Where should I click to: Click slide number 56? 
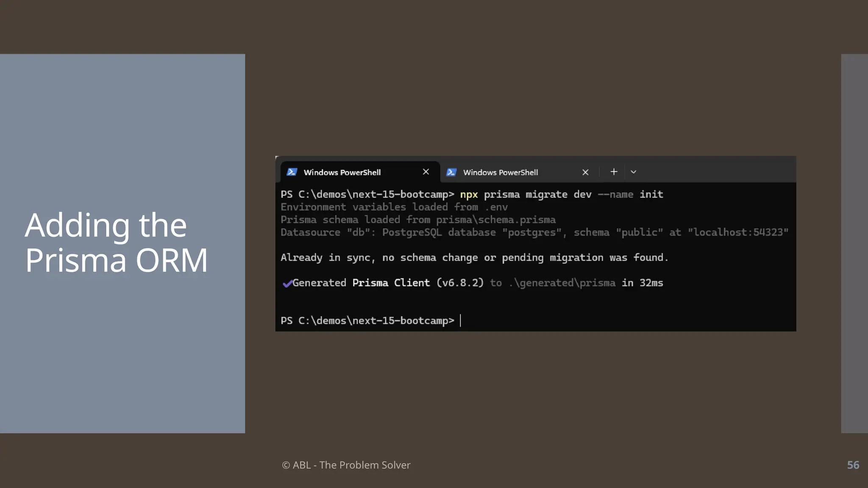coord(853,465)
